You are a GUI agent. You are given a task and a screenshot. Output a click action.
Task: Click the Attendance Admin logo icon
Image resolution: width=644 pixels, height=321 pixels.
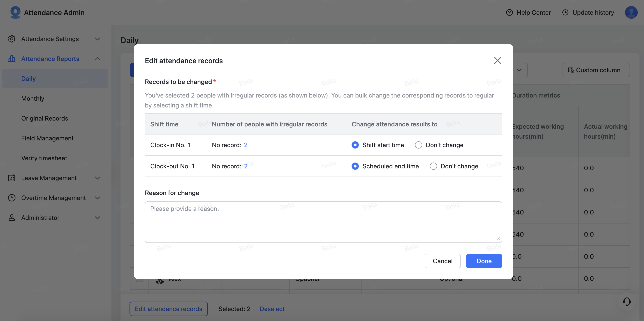point(15,12)
